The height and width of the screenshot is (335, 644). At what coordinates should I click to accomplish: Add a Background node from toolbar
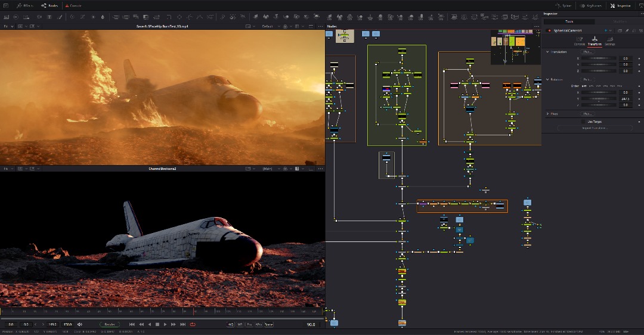[x=26, y=17]
